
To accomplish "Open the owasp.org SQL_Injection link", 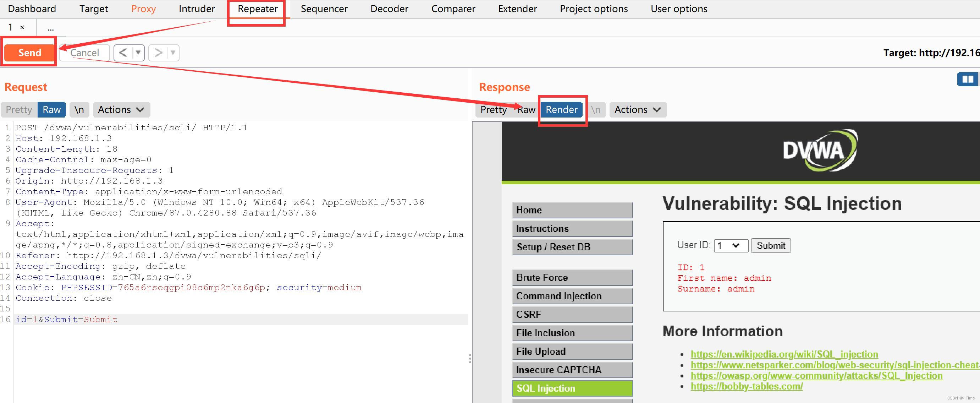I will tap(816, 376).
